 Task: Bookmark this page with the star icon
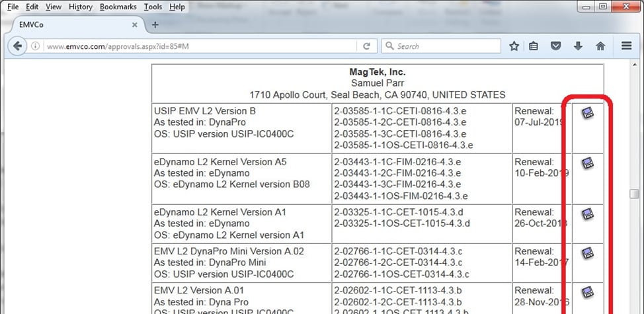(x=514, y=46)
